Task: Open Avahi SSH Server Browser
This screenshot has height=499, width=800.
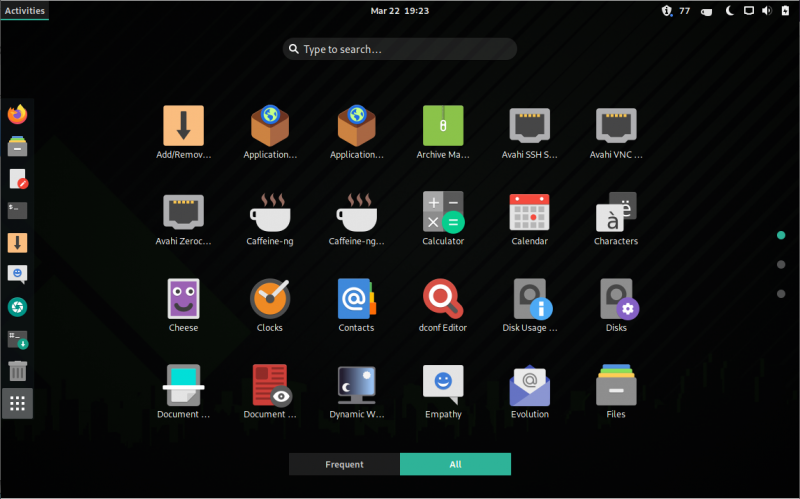Action: coord(530,132)
